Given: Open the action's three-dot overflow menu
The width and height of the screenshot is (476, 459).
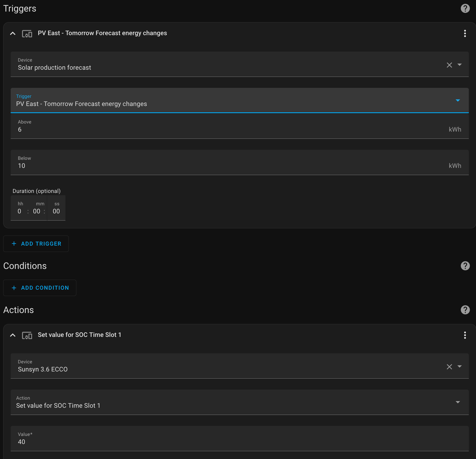Looking at the screenshot, I should click(465, 335).
